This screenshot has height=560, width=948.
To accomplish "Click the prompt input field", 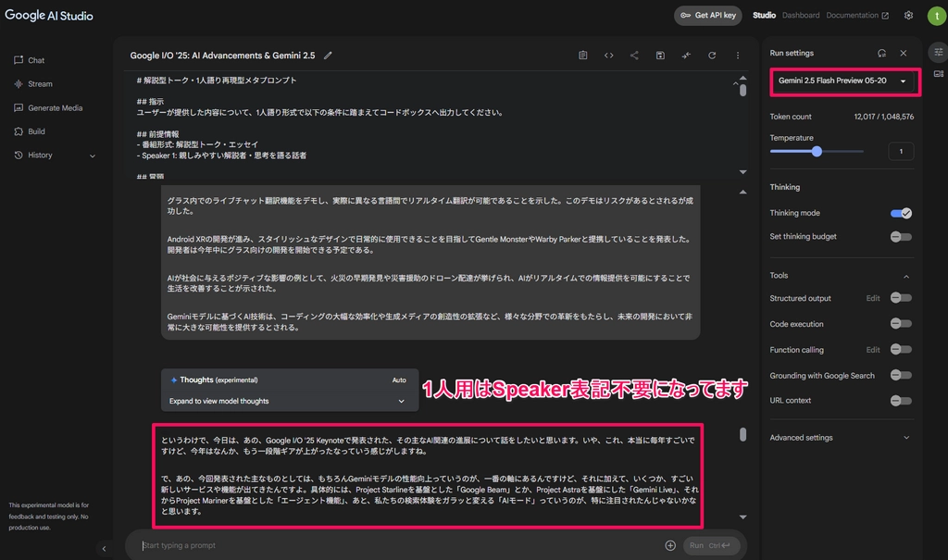I will pyautogui.click(x=399, y=545).
